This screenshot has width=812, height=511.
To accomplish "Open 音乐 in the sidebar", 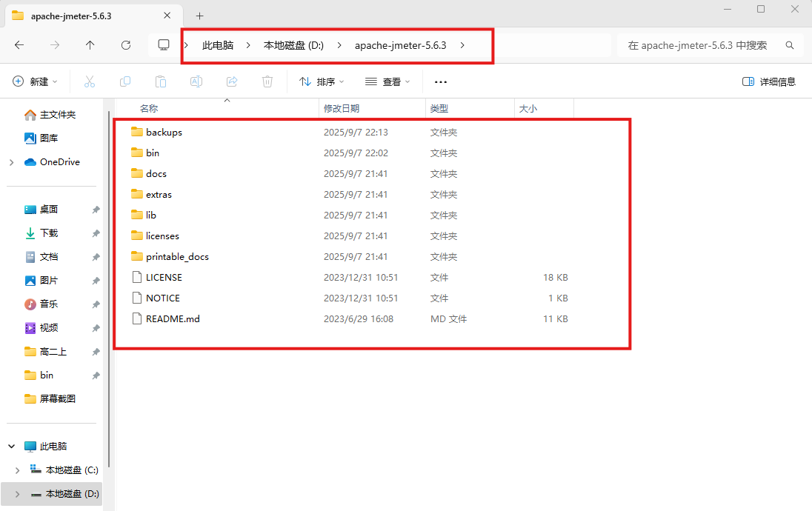I will (41, 304).
